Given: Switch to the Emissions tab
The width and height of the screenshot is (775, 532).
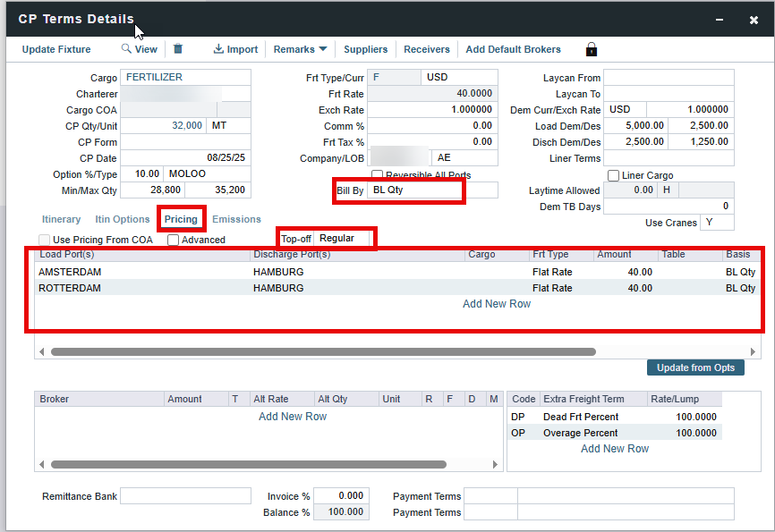Looking at the screenshot, I should [236, 219].
